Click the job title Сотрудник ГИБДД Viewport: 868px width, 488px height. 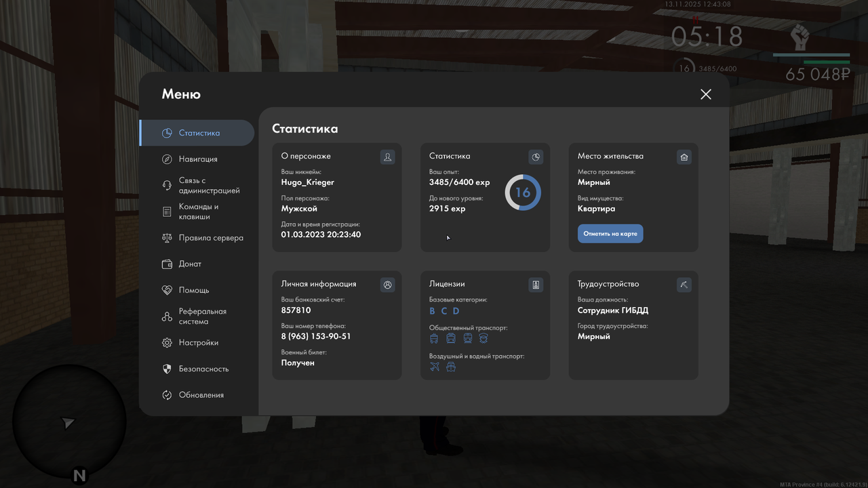(x=613, y=310)
